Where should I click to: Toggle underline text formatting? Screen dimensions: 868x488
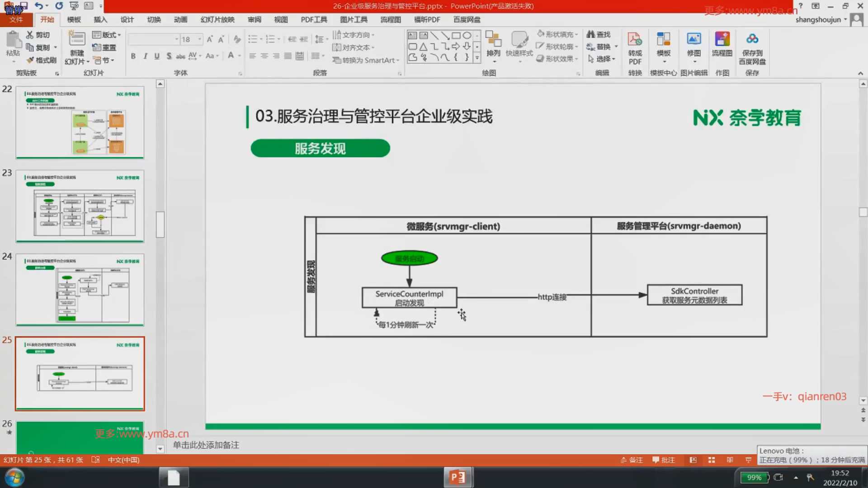(157, 56)
